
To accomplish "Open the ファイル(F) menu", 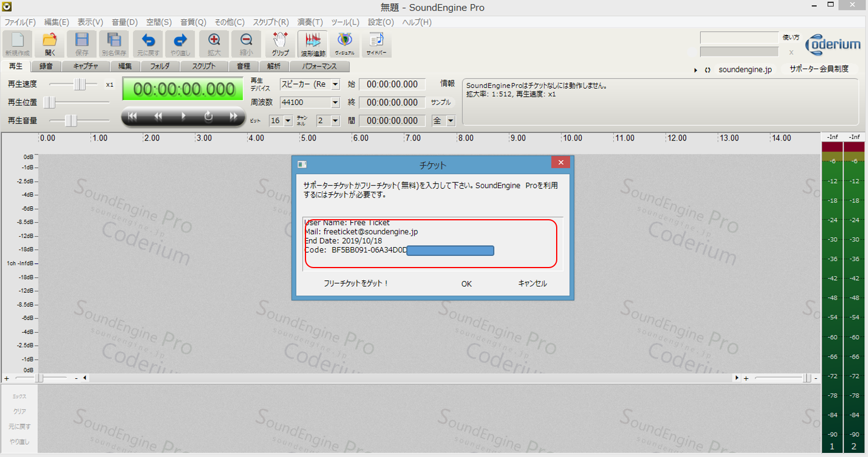I will (x=20, y=22).
